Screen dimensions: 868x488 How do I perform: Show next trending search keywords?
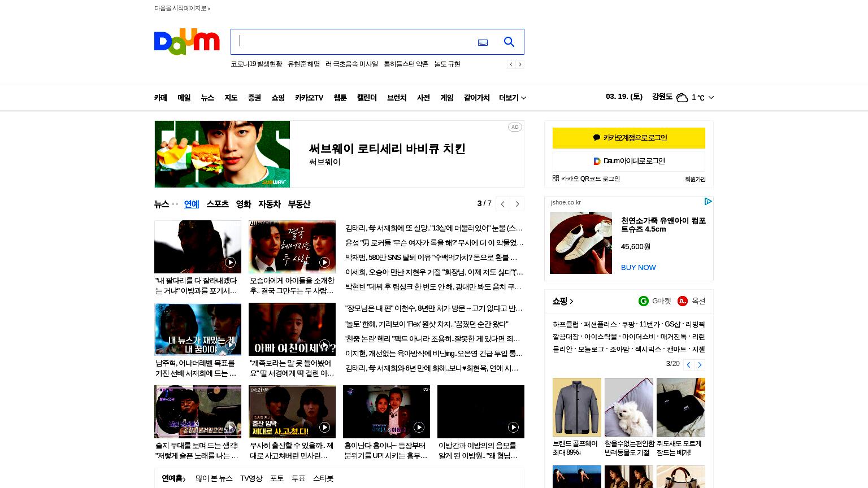[520, 64]
